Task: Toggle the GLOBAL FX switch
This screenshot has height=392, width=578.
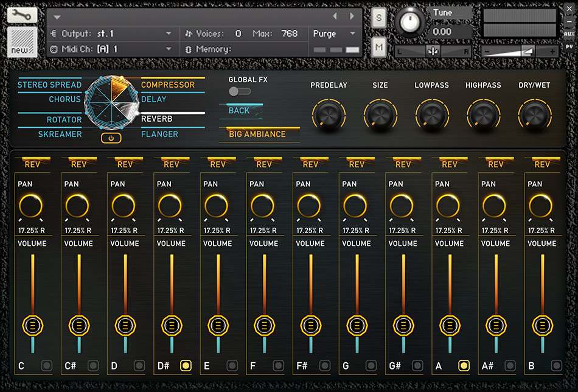Action: [x=239, y=91]
